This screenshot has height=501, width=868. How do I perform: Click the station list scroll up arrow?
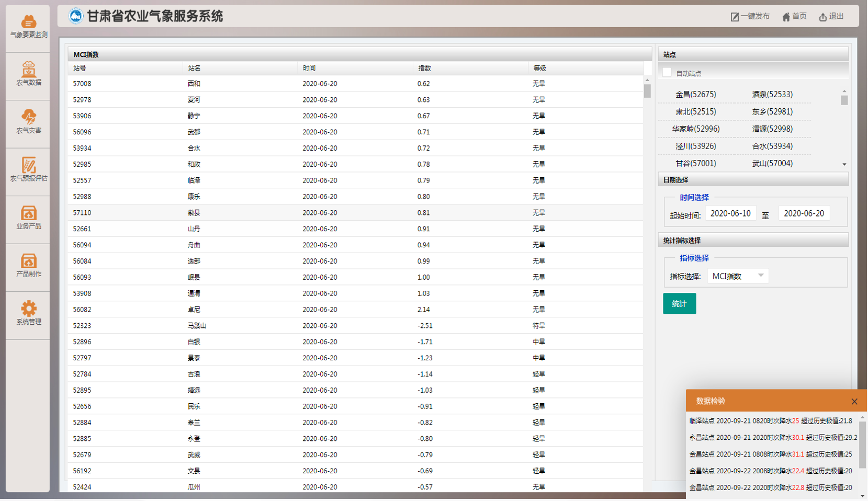click(844, 92)
